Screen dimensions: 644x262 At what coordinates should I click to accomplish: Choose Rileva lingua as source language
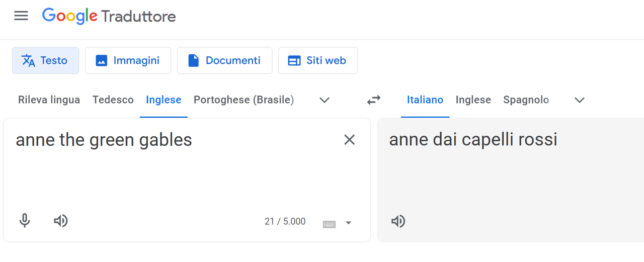[49, 100]
